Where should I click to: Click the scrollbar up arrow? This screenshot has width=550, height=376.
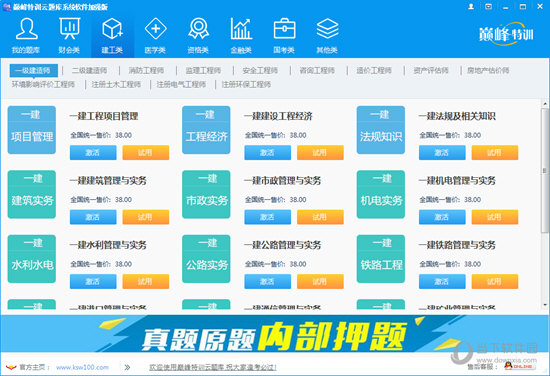pyautogui.click(x=545, y=104)
